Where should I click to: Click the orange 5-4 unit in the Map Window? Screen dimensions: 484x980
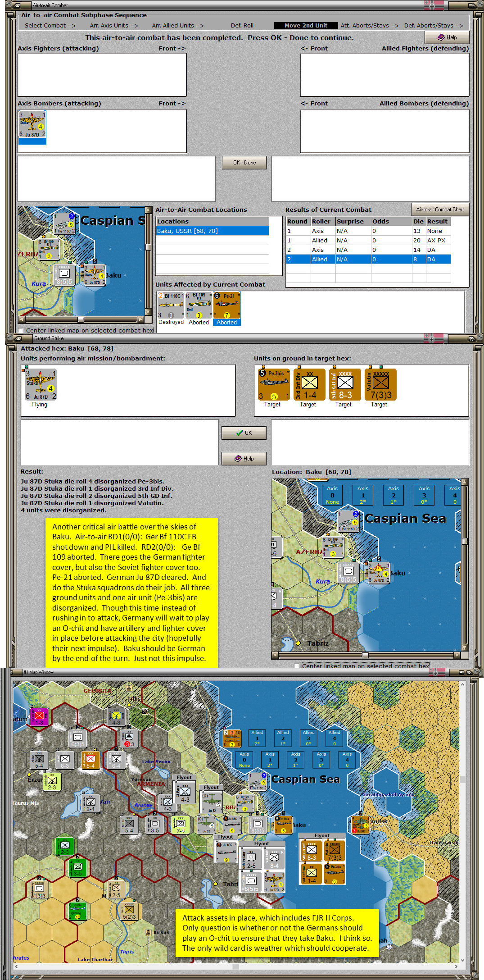pos(90,760)
